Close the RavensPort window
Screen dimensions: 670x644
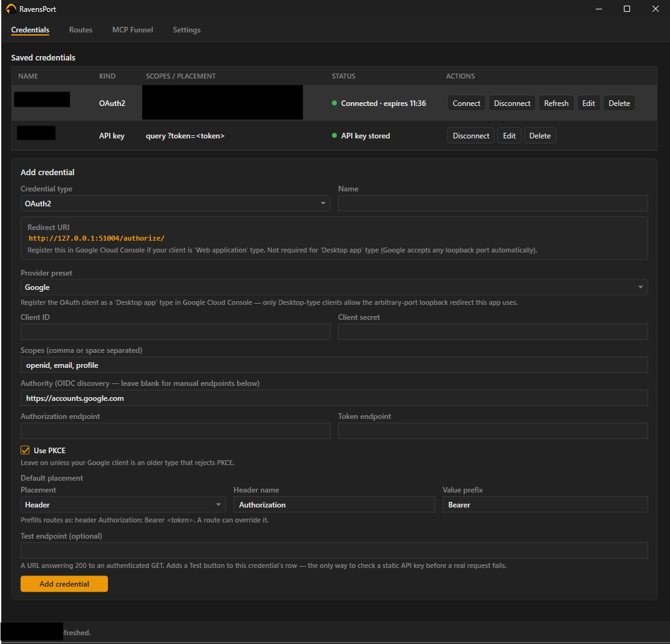[656, 9]
